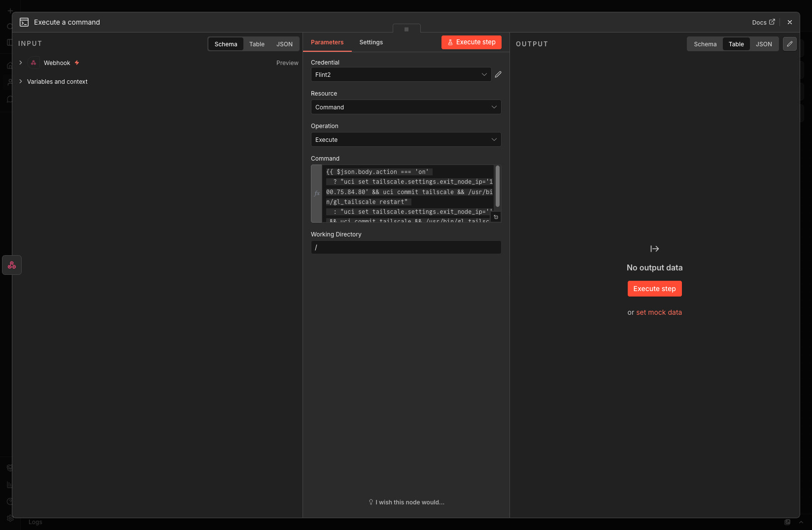The width and height of the screenshot is (812, 530).
Task: Open Docs external link
Action: [763, 22]
